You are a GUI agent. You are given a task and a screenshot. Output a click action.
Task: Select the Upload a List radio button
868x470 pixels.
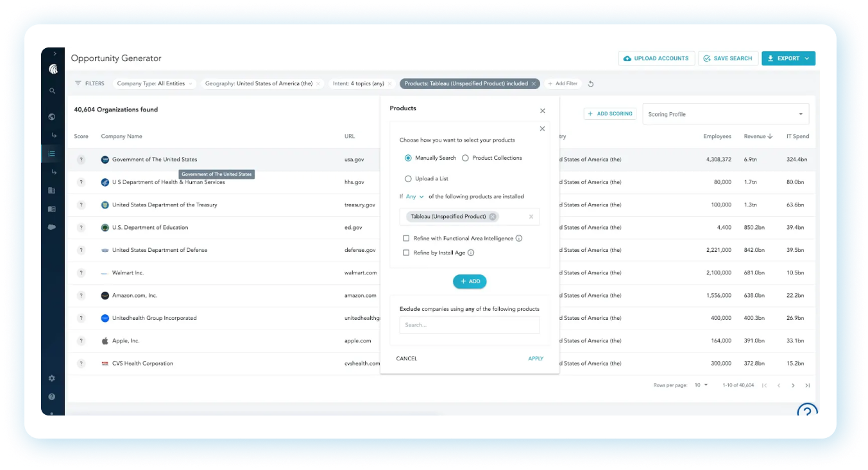tap(408, 179)
